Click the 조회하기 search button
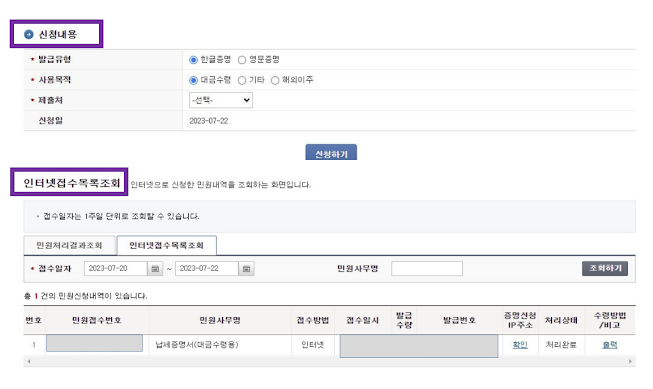 click(x=605, y=268)
